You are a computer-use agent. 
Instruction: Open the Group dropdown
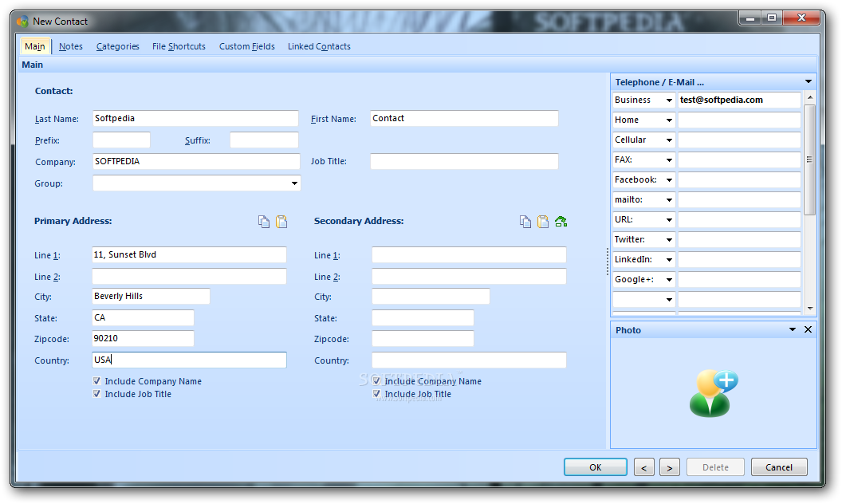[294, 183]
